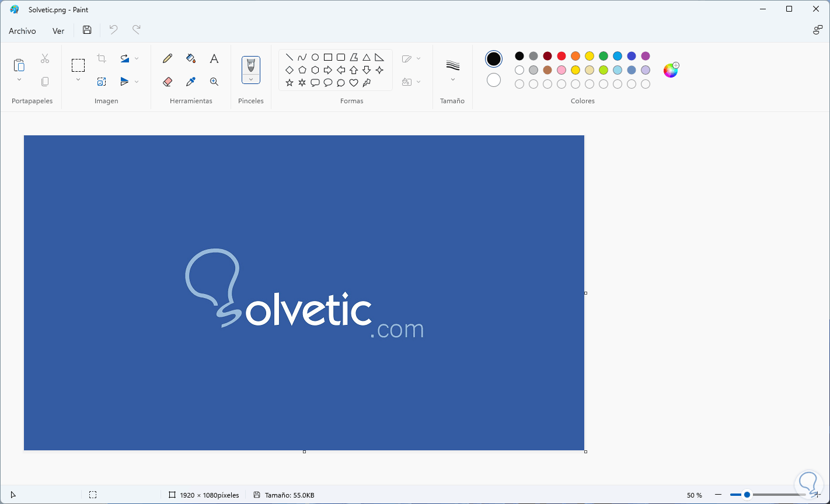
Task: Click the Crop image icon
Action: (x=102, y=58)
